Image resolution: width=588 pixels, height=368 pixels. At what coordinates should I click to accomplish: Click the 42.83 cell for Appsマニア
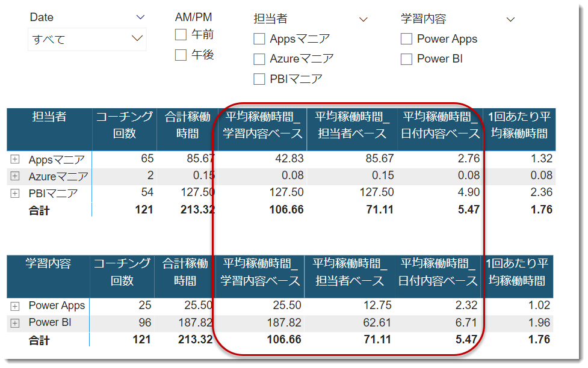coord(289,159)
